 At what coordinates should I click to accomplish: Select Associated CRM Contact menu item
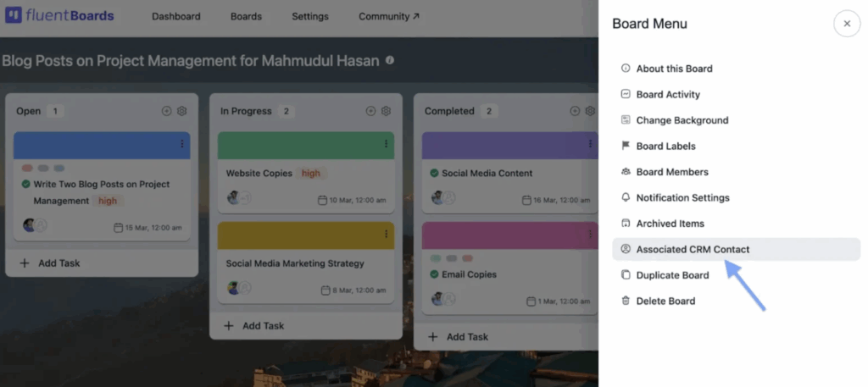coord(693,249)
